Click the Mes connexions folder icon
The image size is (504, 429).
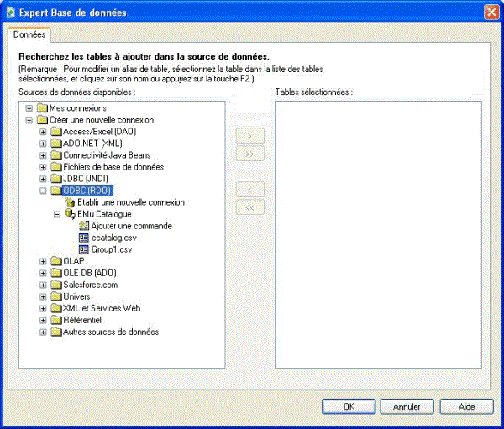point(43,108)
